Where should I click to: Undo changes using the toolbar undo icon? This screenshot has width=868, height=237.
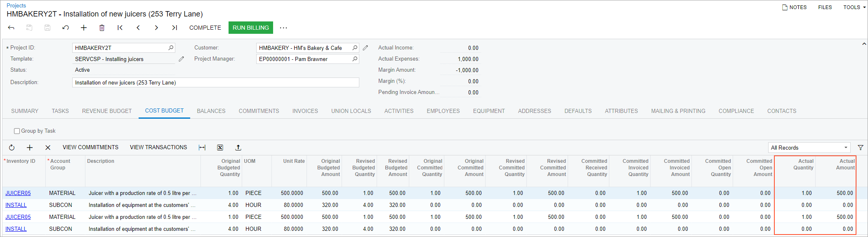pos(66,28)
